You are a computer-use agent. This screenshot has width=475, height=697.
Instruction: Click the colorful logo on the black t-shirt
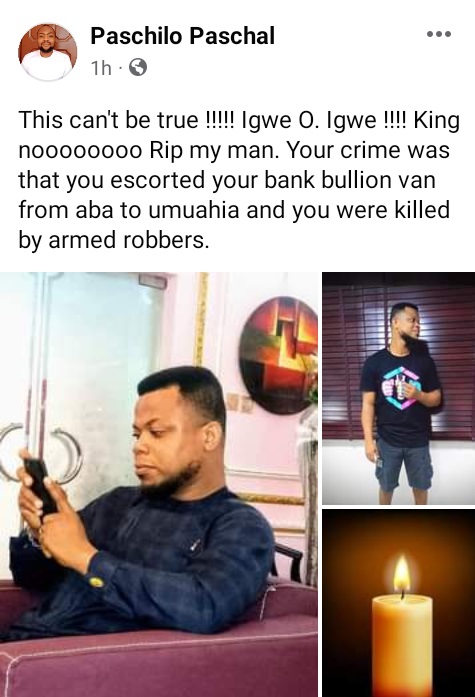[x=400, y=388]
